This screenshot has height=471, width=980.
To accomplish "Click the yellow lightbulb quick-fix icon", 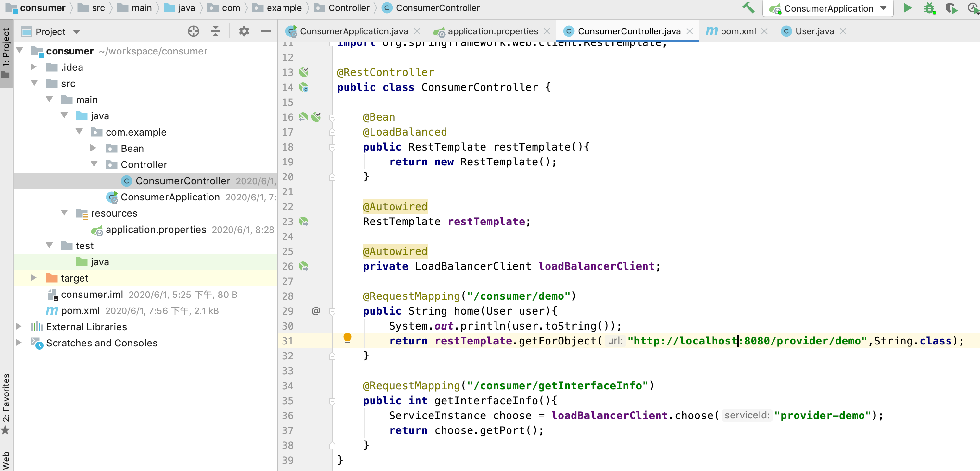I will [347, 338].
